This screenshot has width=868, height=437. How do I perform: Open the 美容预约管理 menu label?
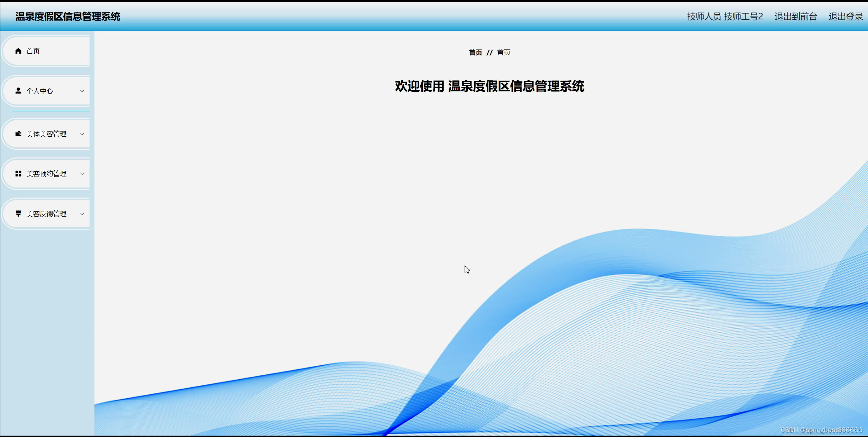click(46, 174)
